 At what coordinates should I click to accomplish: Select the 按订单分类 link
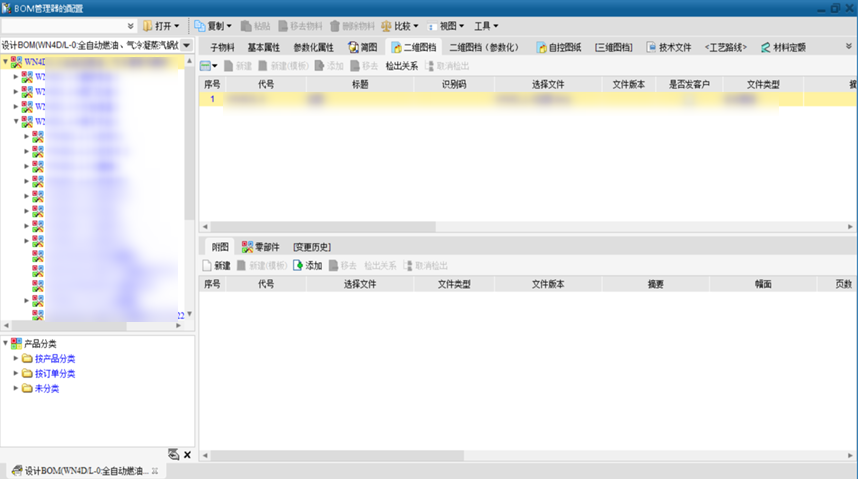[55, 373]
